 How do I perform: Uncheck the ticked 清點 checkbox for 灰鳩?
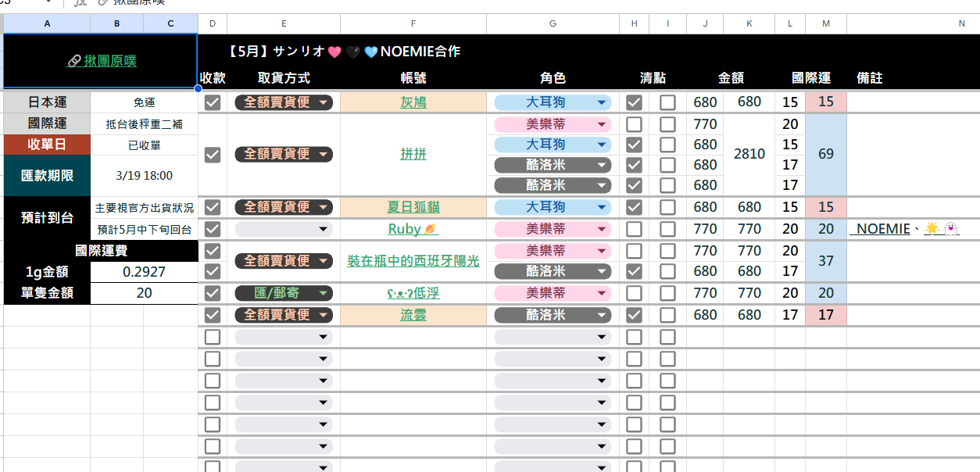[635, 102]
